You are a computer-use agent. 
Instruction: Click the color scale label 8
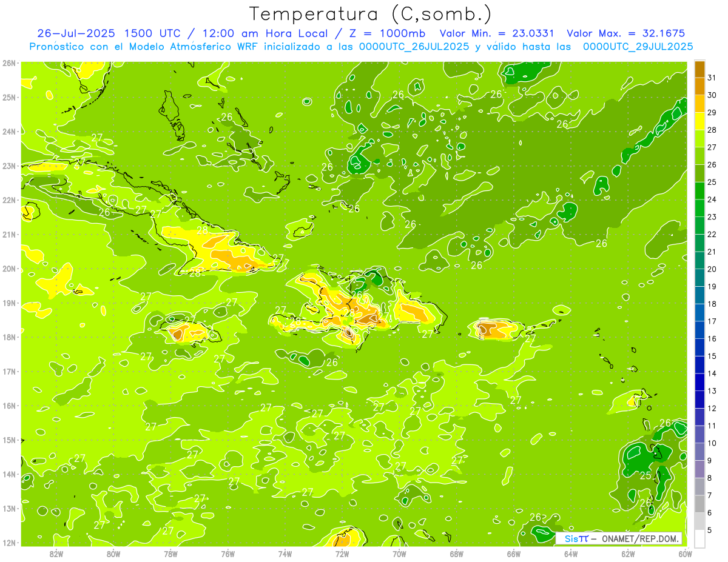[710, 478]
